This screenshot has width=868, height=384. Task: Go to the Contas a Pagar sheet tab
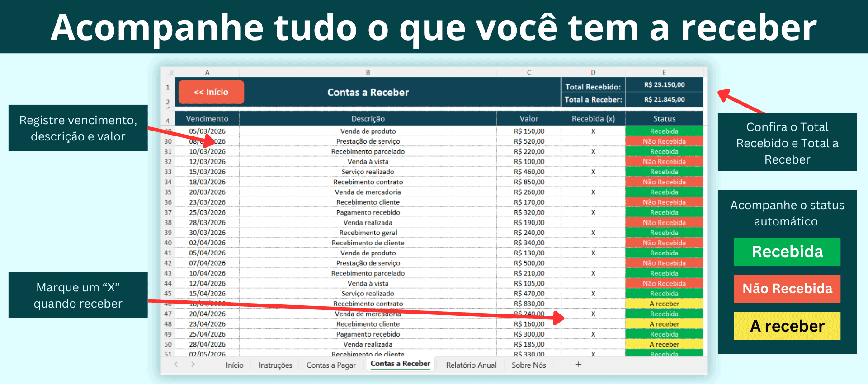click(331, 365)
